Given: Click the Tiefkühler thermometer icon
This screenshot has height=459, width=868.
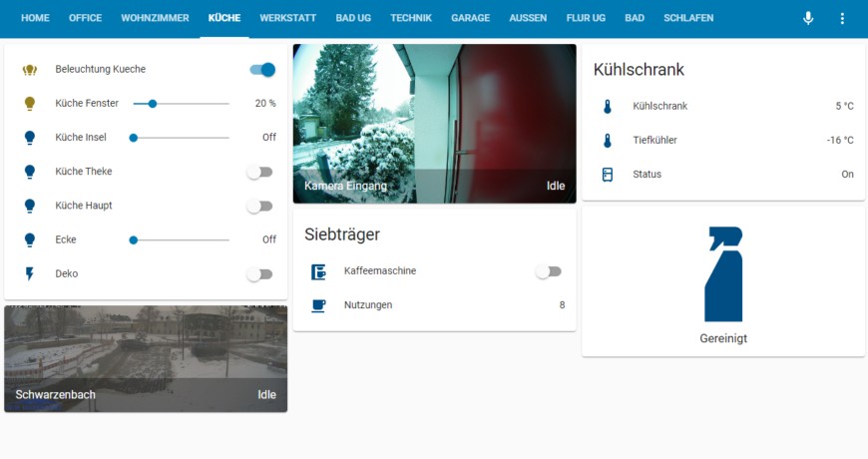Looking at the screenshot, I should pos(607,141).
